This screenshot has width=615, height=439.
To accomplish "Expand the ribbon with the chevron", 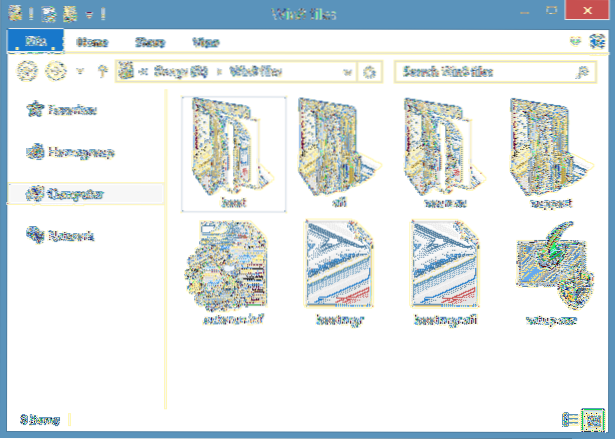I will click(x=575, y=42).
